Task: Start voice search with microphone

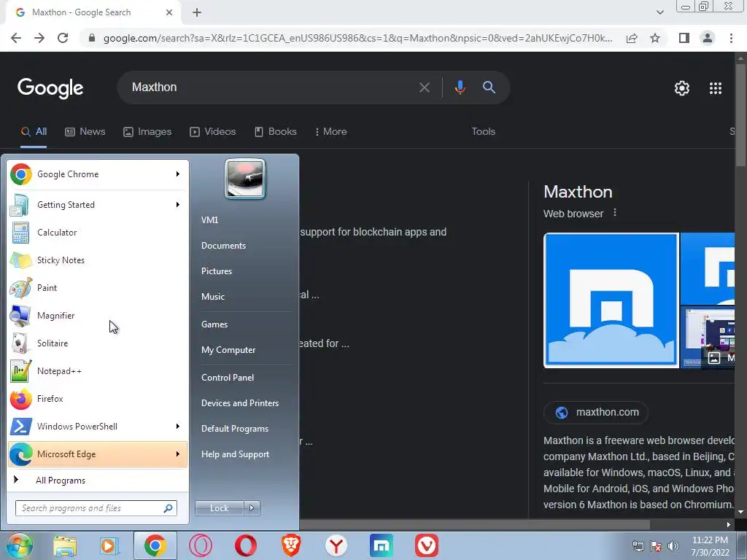Action: click(460, 87)
